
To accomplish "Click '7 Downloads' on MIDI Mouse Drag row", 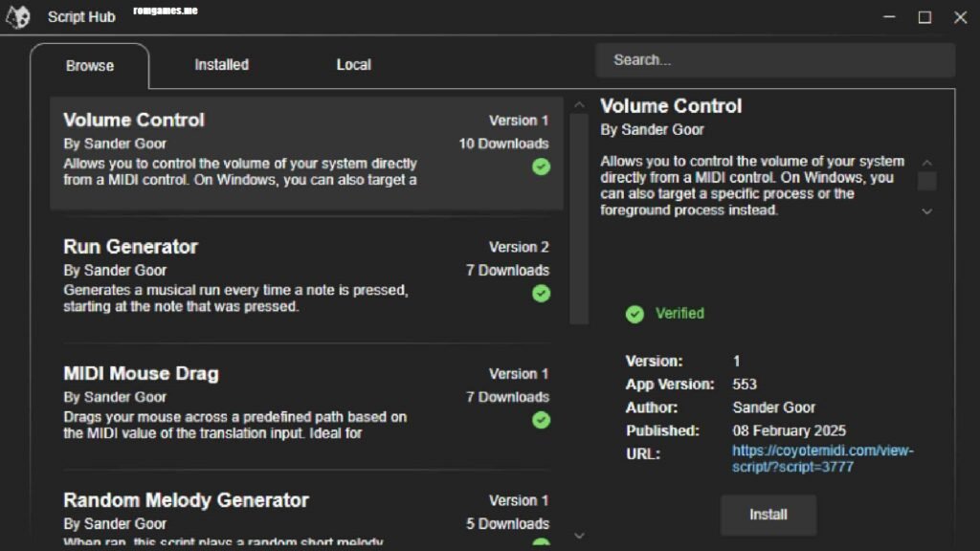I will 507,397.
